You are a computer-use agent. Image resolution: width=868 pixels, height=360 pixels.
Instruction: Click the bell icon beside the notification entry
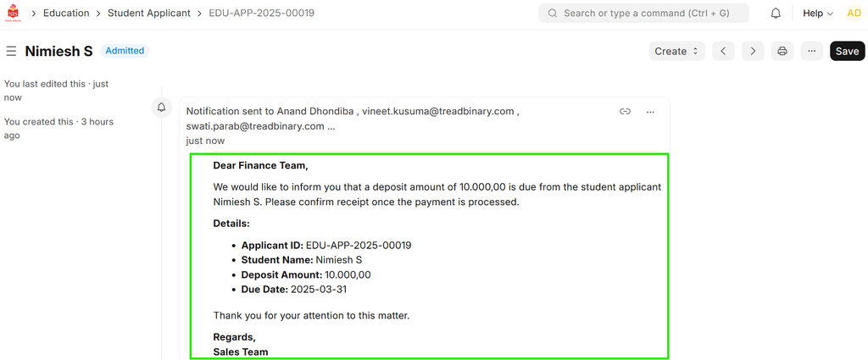(161, 108)
